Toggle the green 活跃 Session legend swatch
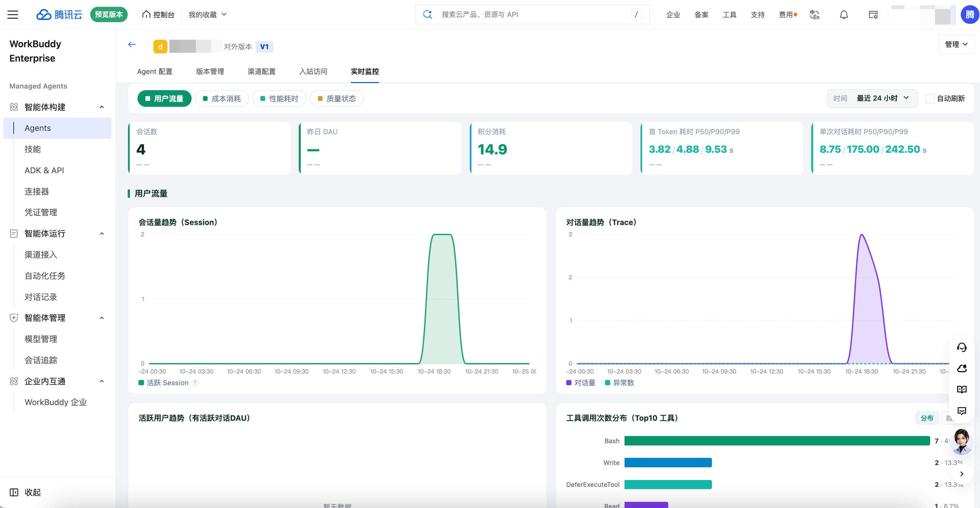 [x=141, y=383]
